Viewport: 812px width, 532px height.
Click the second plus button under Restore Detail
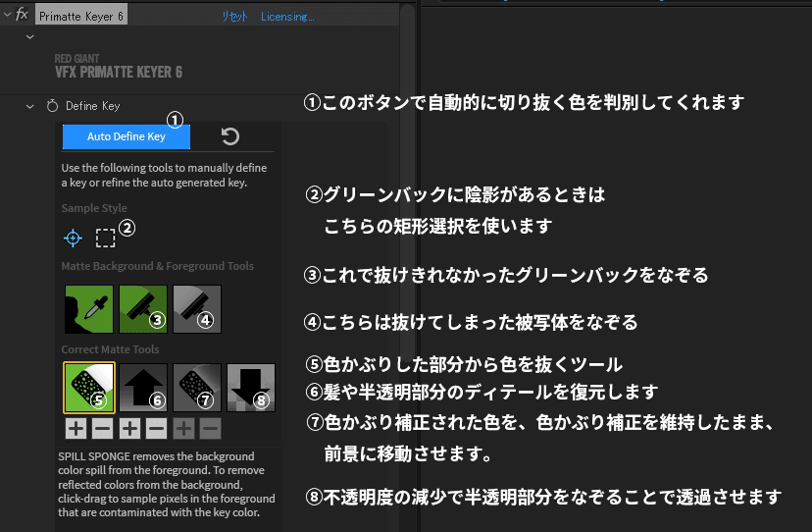click(130, 429)
